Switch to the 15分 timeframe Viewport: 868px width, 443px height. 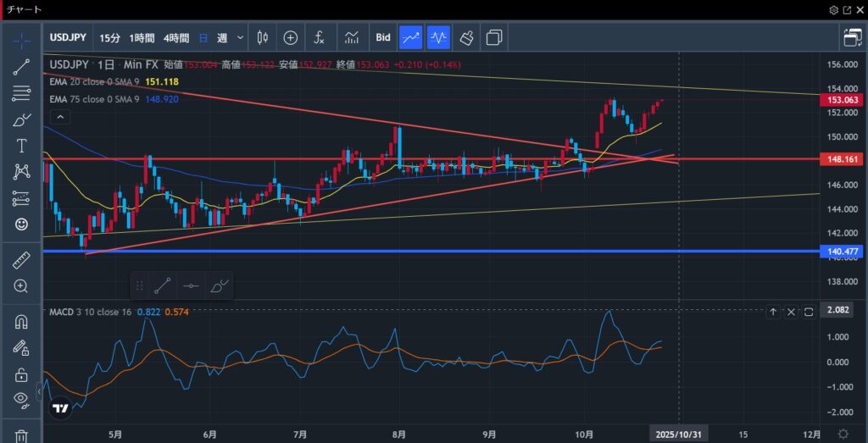(109, 37)
